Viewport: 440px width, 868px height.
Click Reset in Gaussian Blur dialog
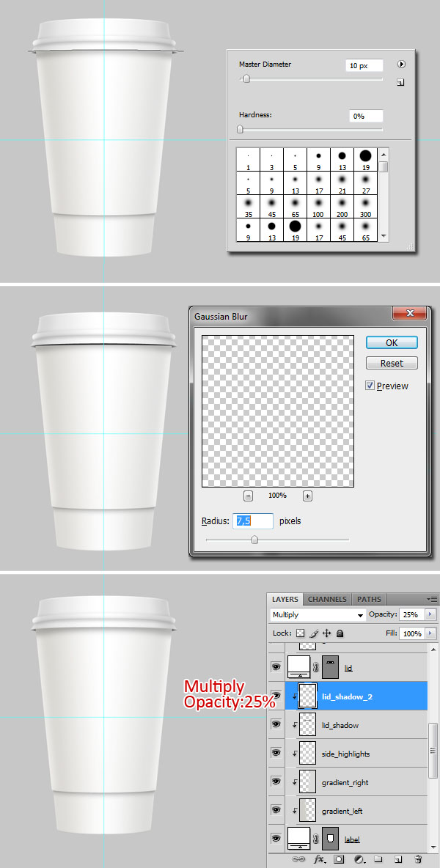click(392, 363)
